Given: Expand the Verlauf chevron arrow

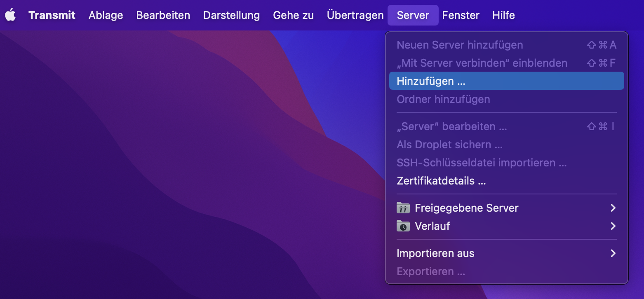Looking at the screenshot, I should tap(613, 226).
